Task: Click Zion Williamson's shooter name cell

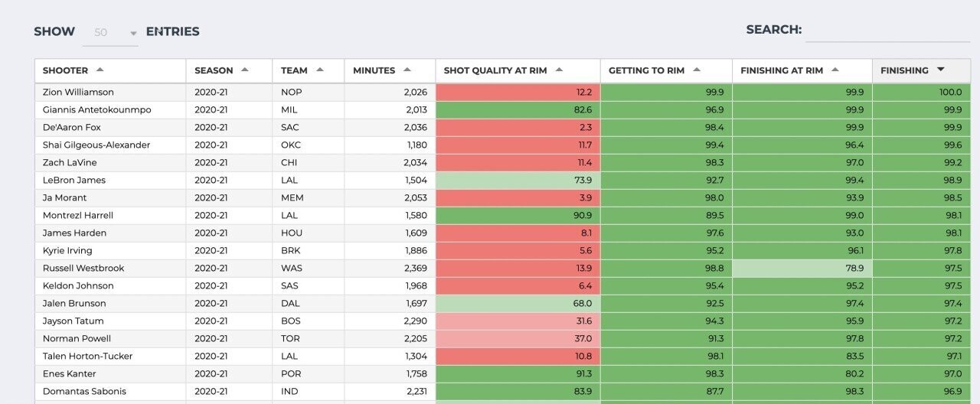Action: (x=78, y=92)
